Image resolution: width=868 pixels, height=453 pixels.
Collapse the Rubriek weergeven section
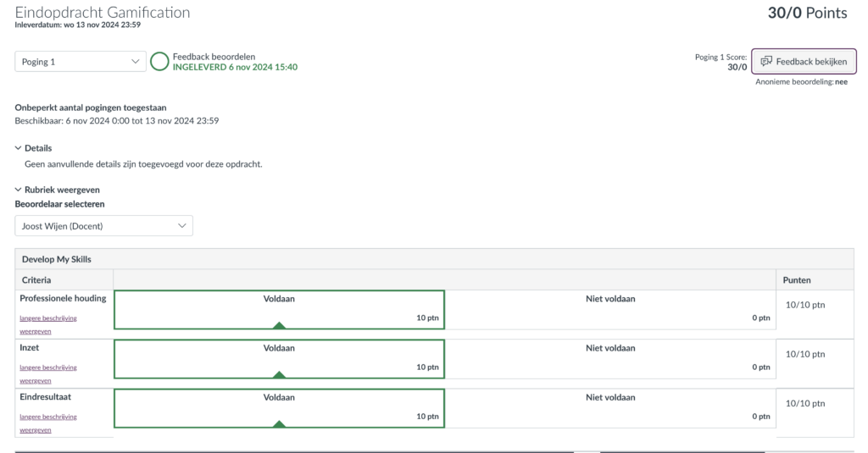click(57, 190)
